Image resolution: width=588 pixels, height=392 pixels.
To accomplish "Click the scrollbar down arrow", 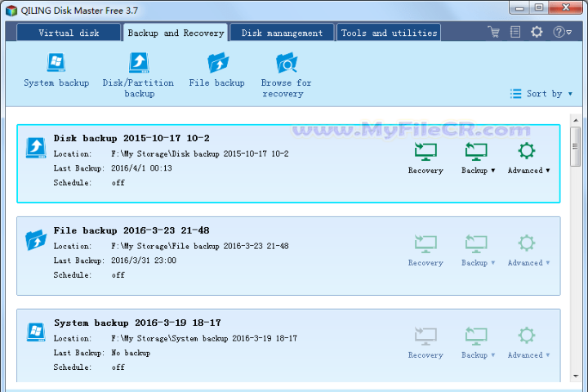I will click(x=576, y=376).
